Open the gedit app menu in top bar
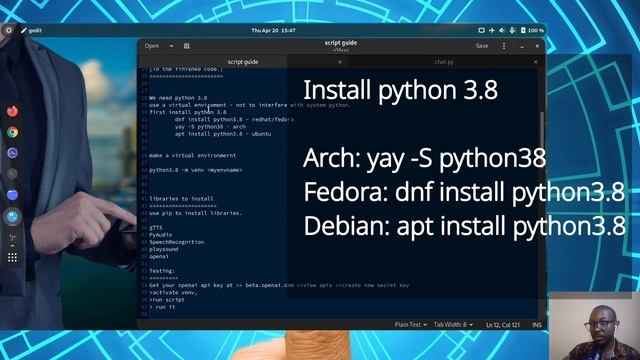Screen dimensions: 640x360 click(31, 30)
